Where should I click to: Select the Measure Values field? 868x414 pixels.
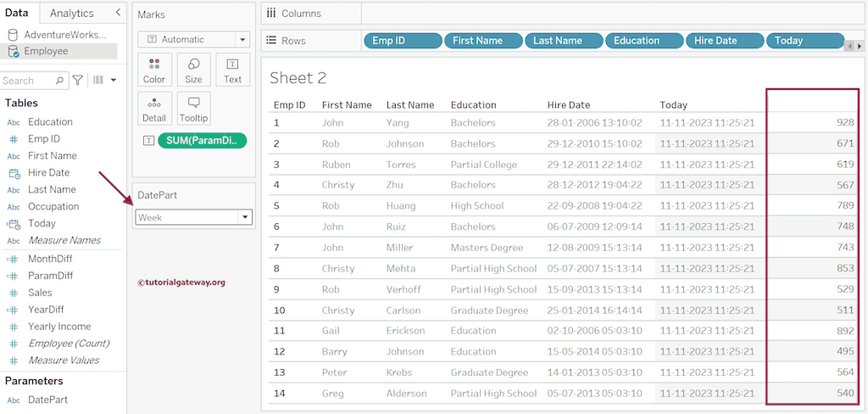64,361
